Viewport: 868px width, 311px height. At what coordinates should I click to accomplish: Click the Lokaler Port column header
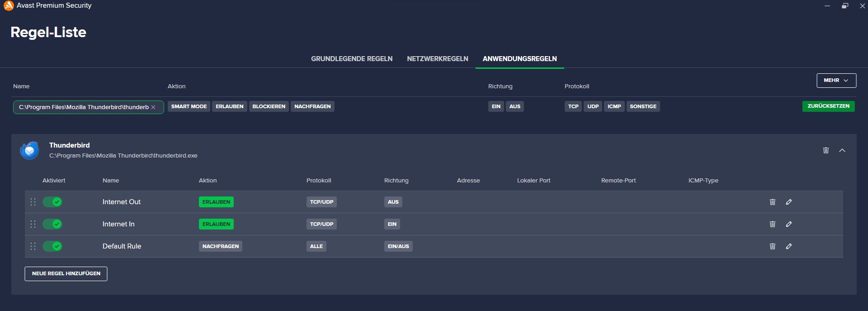coord(534,181)
